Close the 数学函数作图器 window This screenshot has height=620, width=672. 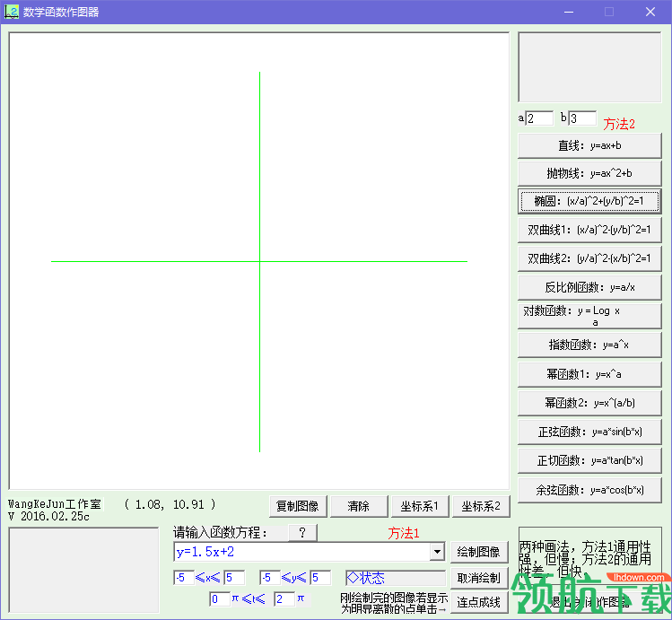650,12
